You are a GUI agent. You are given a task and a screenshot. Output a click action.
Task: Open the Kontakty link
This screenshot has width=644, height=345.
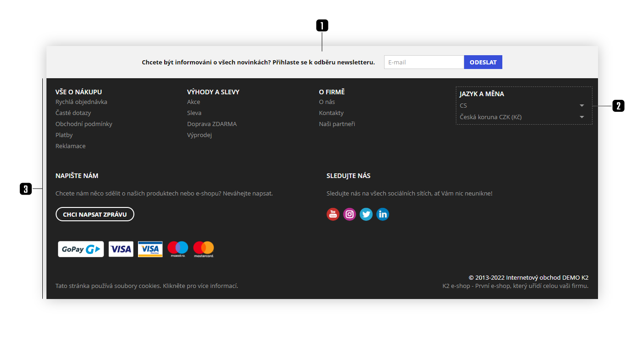331,113
